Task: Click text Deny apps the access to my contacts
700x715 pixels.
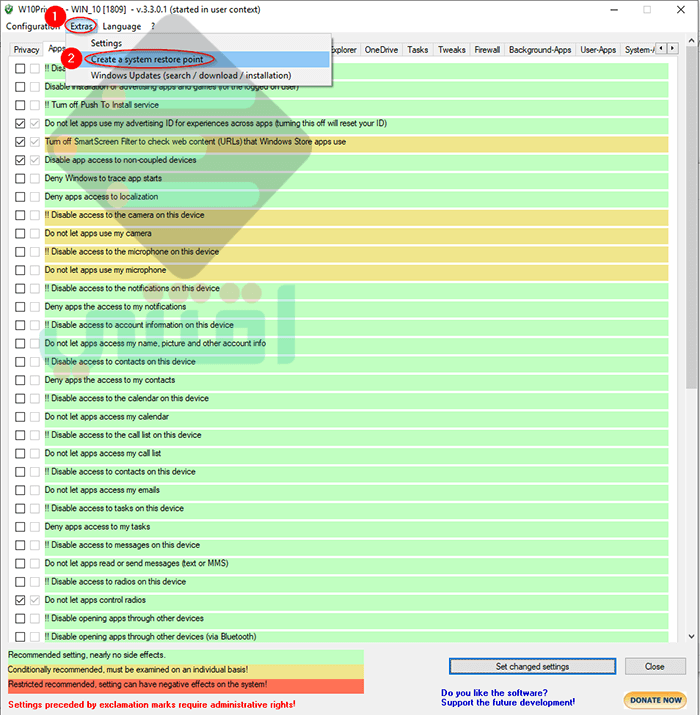Action: [x=110, y=380]
